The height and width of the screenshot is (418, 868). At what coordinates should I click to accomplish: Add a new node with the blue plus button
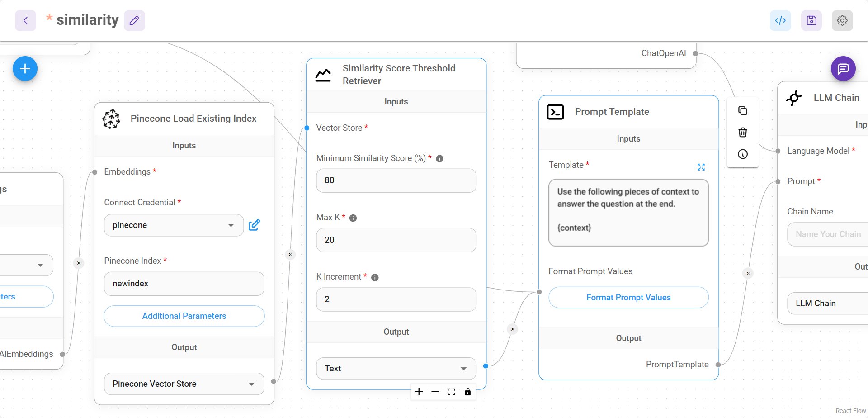[25, 69]
